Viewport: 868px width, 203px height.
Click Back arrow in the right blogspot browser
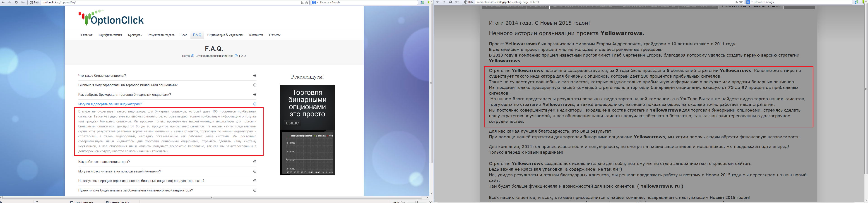(x=437, y=2)
